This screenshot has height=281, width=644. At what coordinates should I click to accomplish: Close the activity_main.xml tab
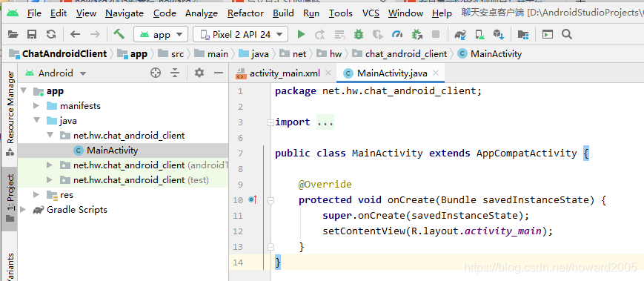click(x=328, y=73)
